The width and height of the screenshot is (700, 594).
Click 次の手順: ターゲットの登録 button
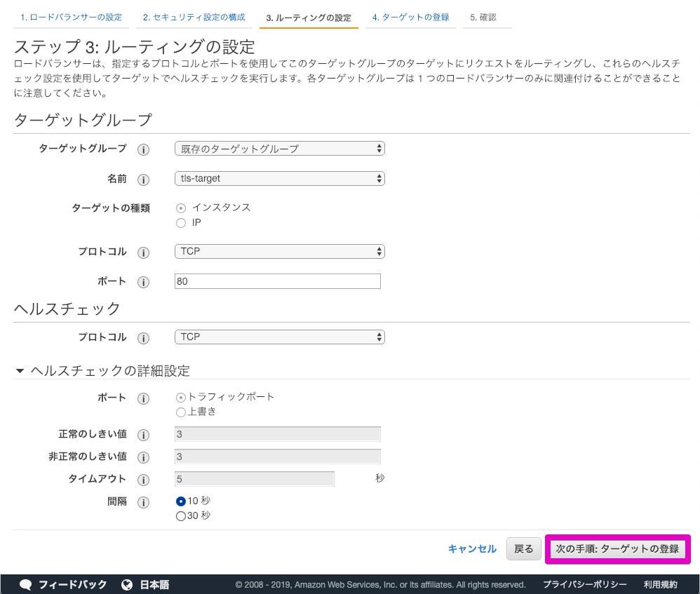click(x=617, y=549)
